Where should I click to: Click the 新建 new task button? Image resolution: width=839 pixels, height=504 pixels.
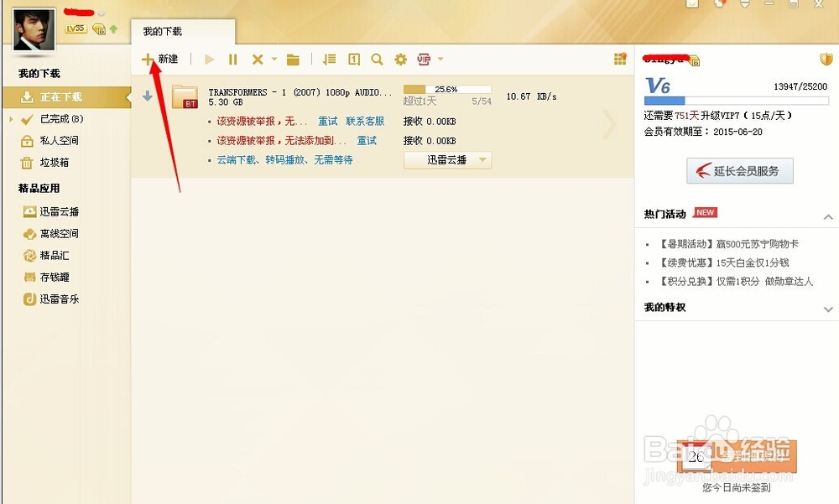coord(159,59)
